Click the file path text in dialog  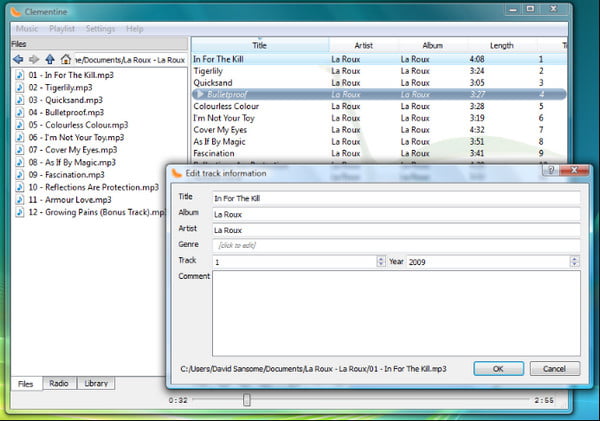(313, 369)
